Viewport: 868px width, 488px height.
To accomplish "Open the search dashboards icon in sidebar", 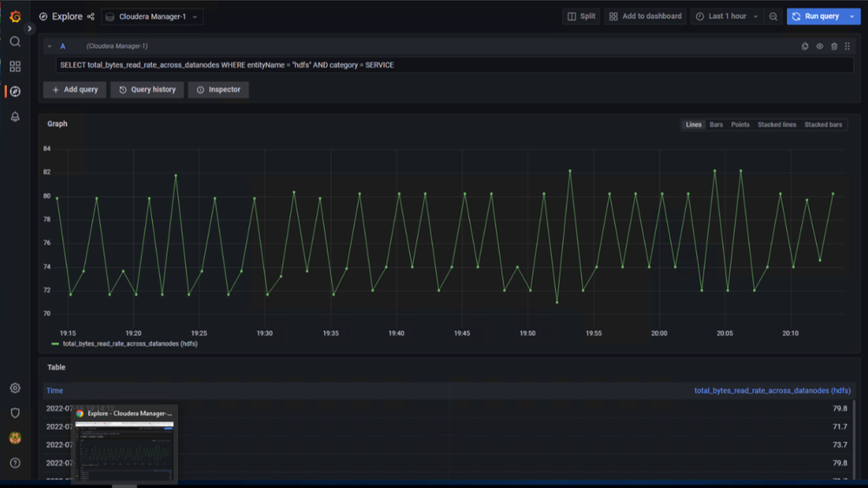I will tap(15, 42).
